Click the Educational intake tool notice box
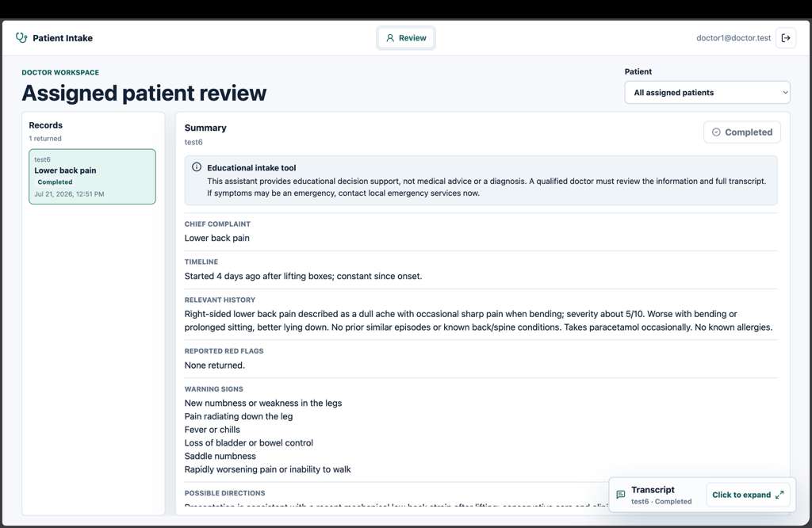This screenshot has height=528, width=812. (481, 180)
